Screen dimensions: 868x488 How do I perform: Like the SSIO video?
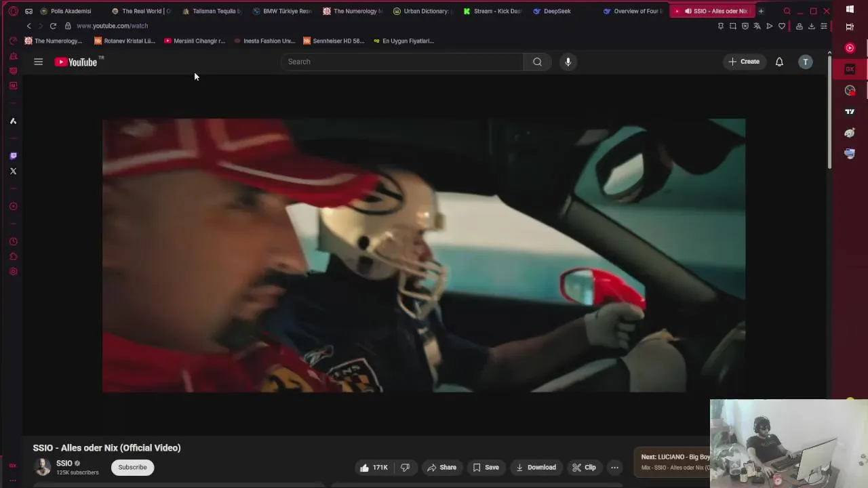pos(374,468)
